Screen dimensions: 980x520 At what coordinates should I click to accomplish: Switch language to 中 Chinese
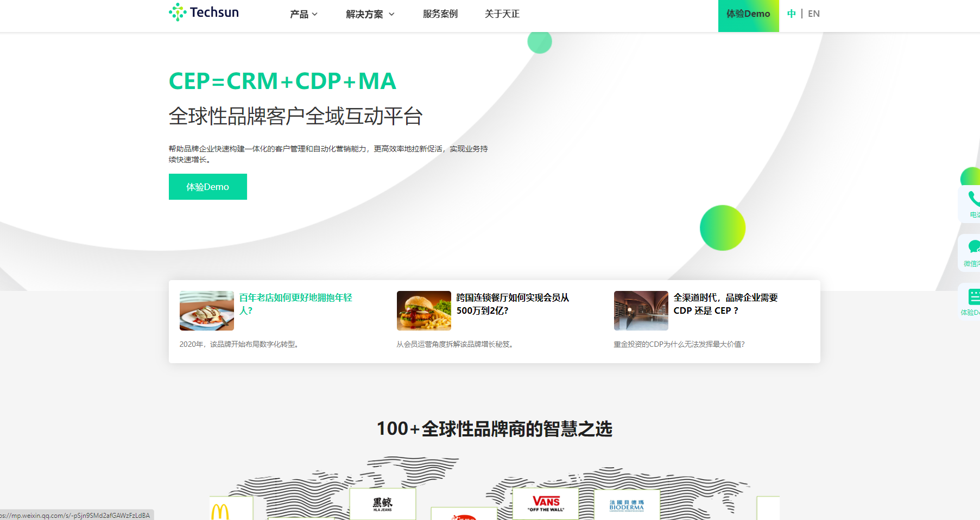792,14
